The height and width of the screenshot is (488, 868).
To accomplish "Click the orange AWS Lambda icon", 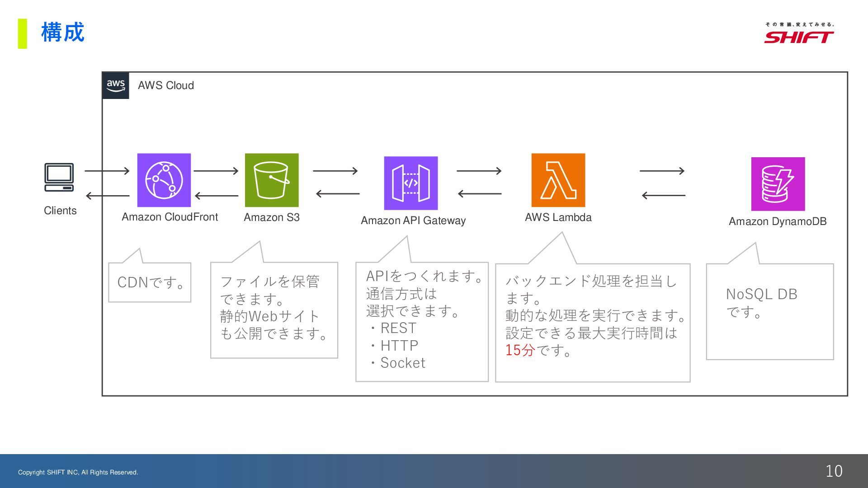I will [x=558, y=180].
